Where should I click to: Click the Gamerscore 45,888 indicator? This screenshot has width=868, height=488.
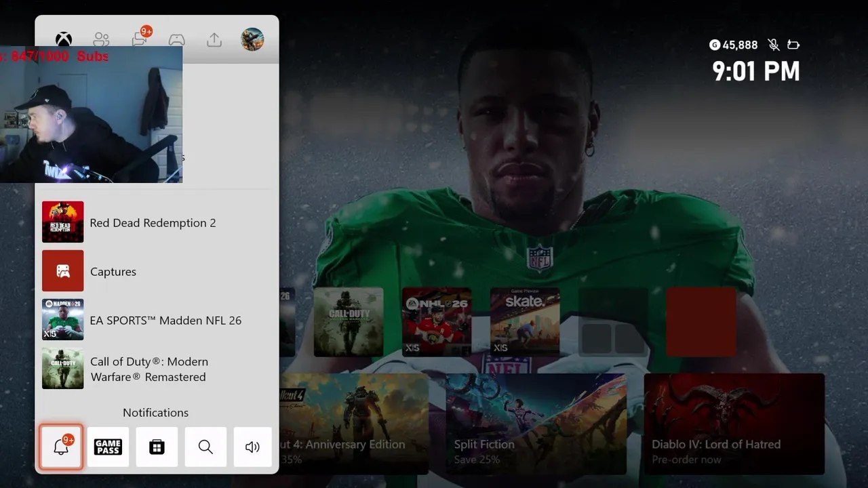click(733, 45)
